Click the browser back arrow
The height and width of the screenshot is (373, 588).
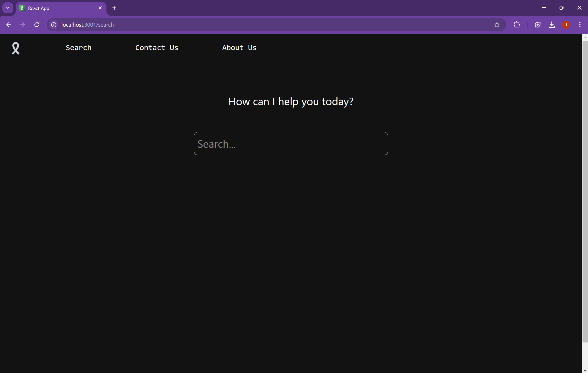(9, 25)
